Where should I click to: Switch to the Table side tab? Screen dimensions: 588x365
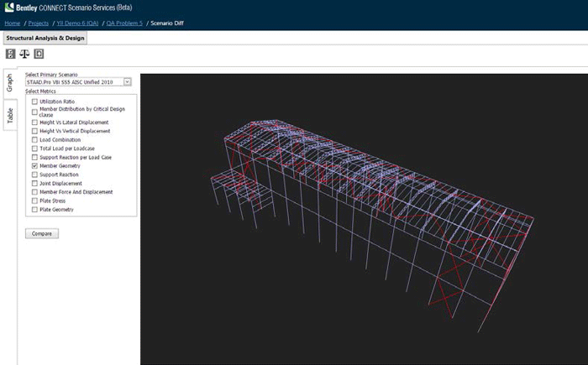(10, 116)
